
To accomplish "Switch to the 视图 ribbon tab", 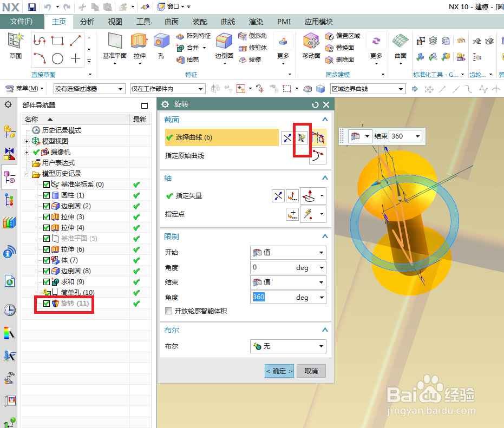I will (x=115, y=22).
